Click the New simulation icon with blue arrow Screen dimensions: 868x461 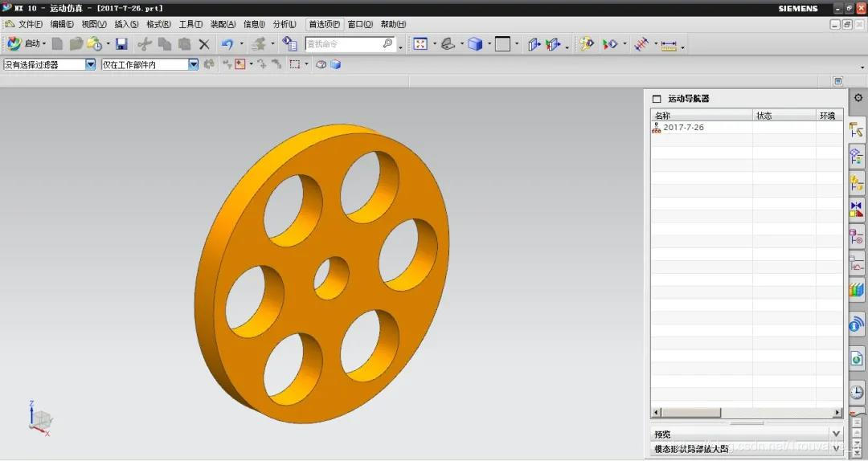pos(533,43)
